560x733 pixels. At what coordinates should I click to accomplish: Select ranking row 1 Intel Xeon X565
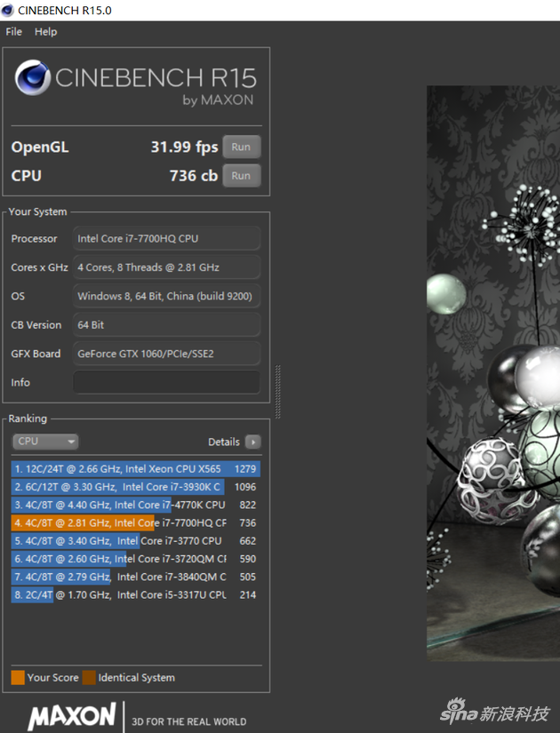[x=136, y=469]
